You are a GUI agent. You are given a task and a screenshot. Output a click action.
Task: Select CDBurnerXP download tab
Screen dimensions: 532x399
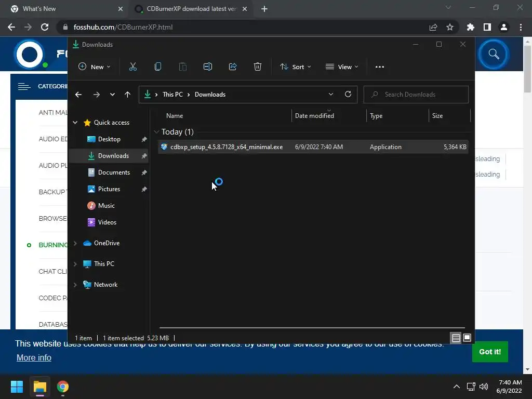(191, 9)
